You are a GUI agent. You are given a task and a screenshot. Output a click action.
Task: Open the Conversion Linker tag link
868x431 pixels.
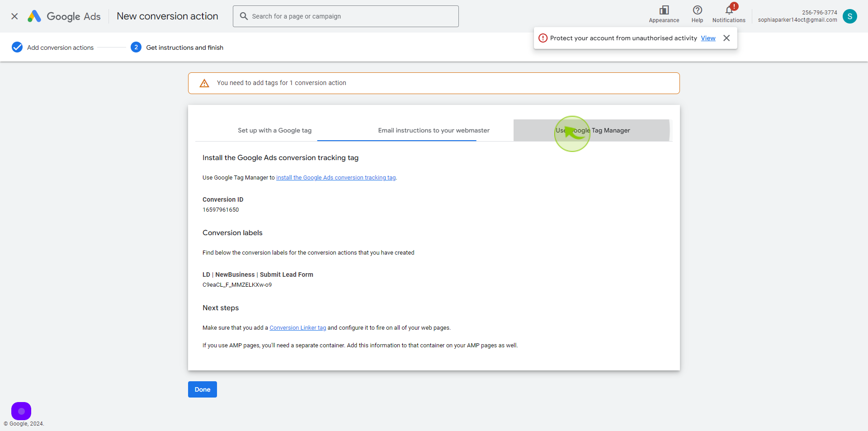click(297, 328)
